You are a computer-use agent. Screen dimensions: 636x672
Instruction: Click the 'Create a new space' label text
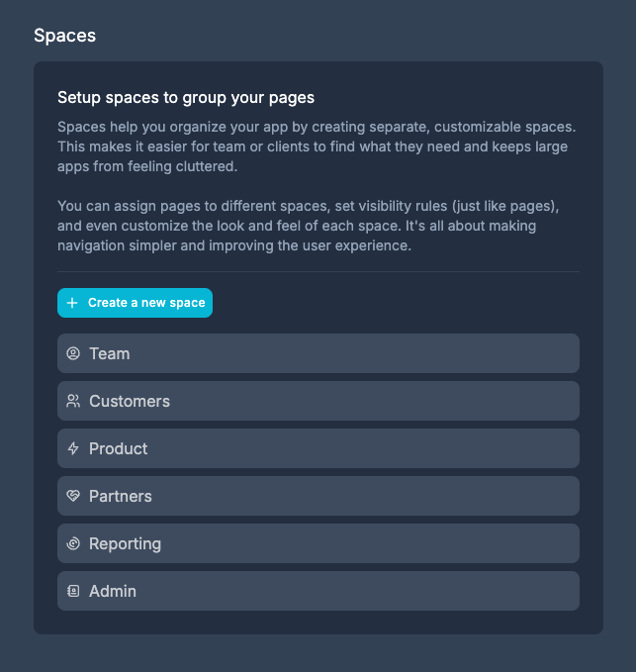click(x=146, y=303)
